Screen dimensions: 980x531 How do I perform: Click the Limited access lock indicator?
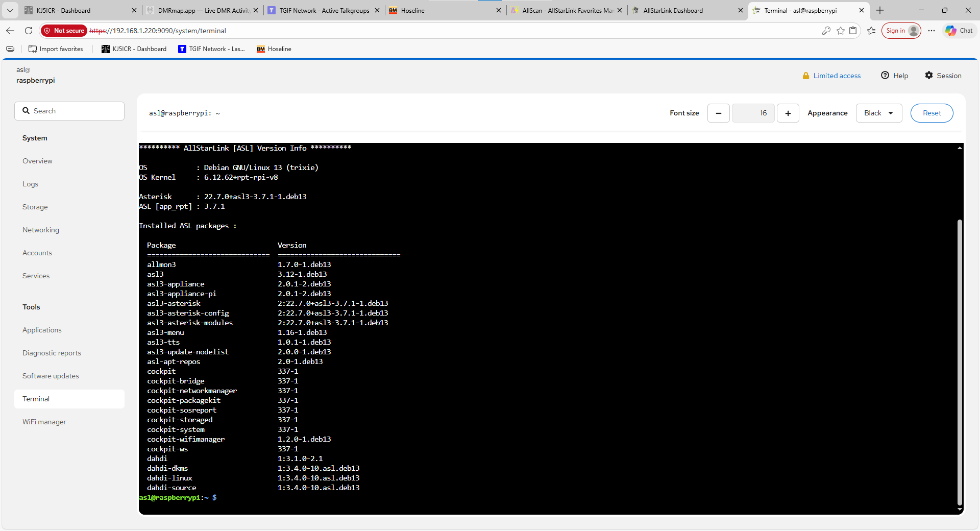coord(831,76)
